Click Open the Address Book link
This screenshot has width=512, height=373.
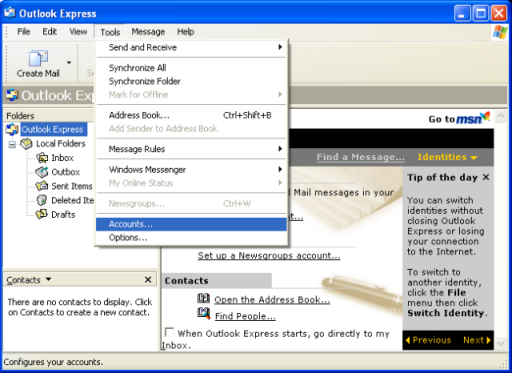pos(272,300)
